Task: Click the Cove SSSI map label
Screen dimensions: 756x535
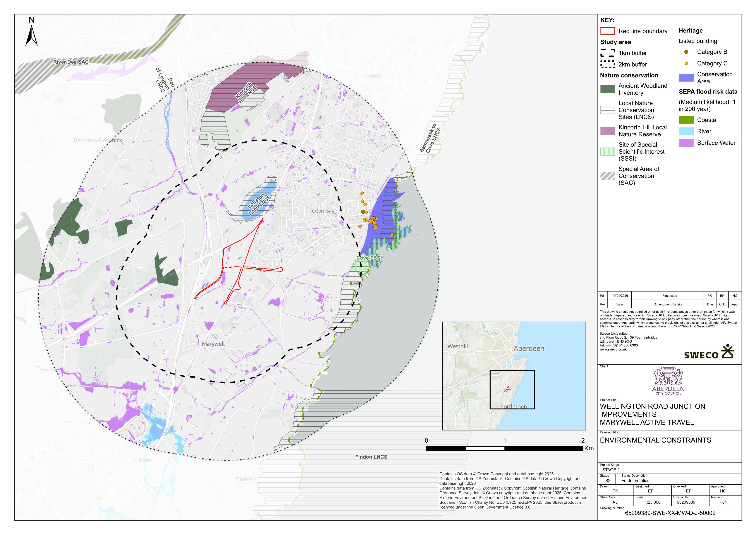Action: 369,258
